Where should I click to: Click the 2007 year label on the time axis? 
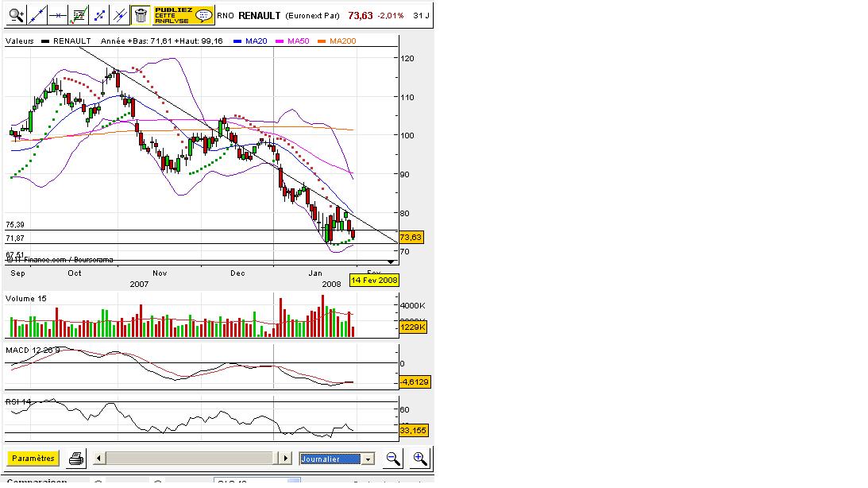tap(139, 285)
